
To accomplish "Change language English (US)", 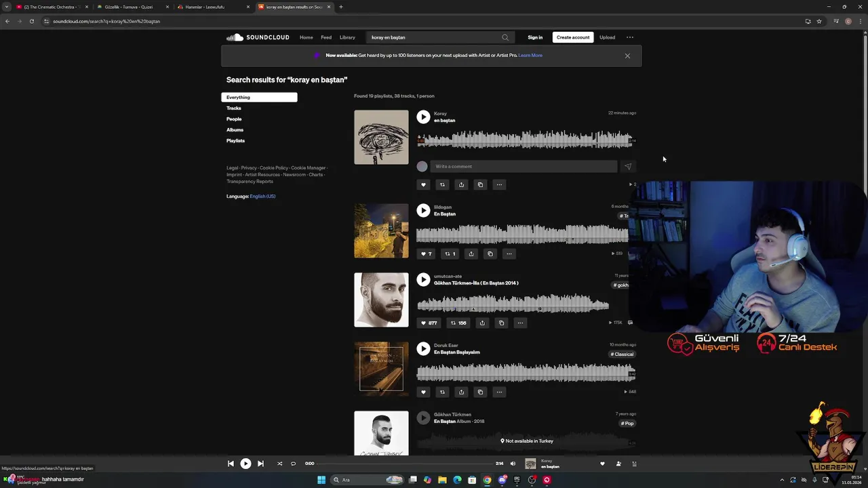I will [262, 196].
